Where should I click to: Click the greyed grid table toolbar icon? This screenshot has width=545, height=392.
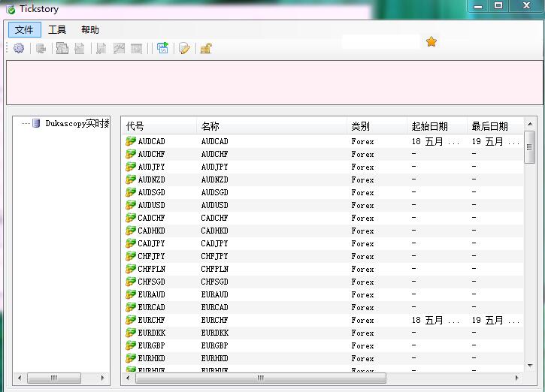click(x=136, y=48)
